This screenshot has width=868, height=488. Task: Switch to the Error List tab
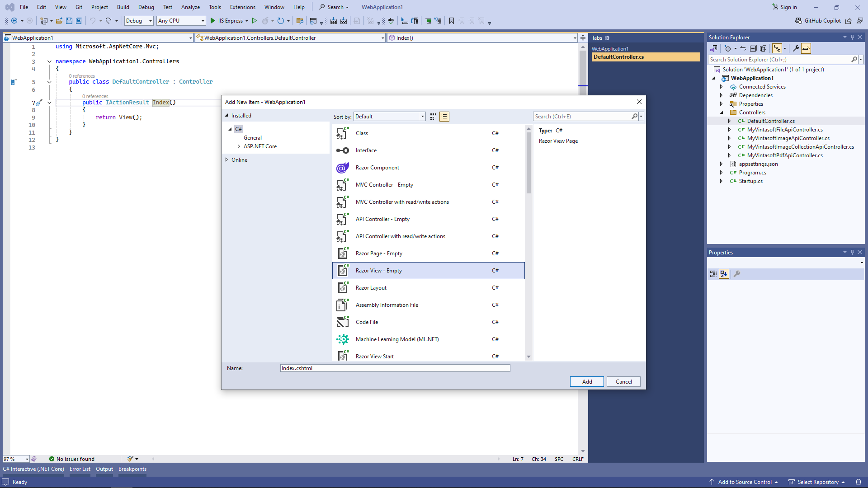80,469
